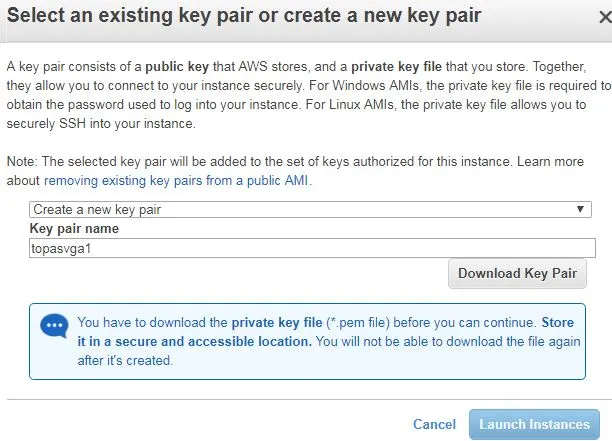Click 'securely SSH into your instance' text
Viewport: 612px width, 441px height.
point(101,124)
